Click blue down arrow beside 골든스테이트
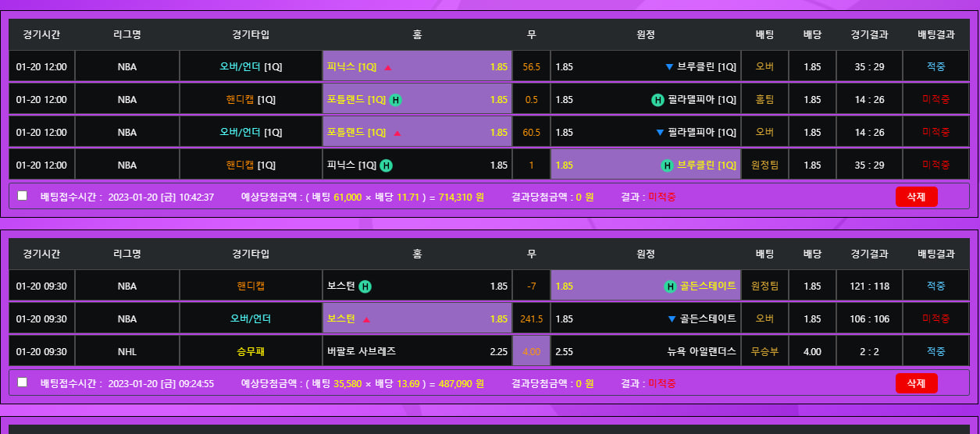Screen dimensions: 980x434 click(671, 319)
